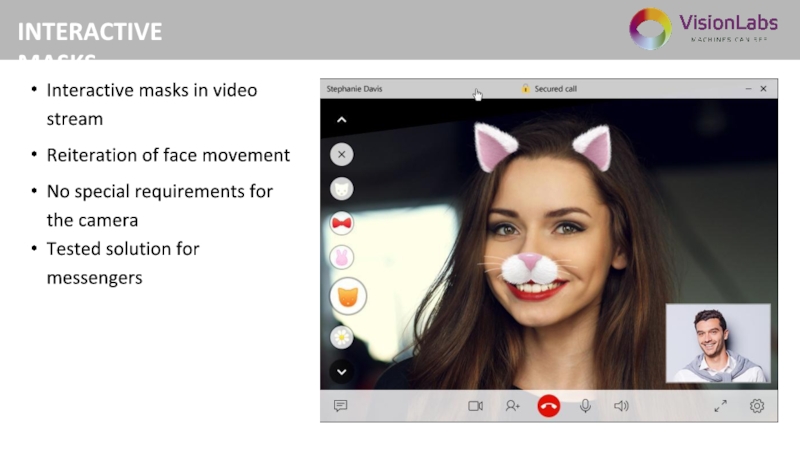Collapse mask list with the up chevron
The image size is (800, 450).
pyautogui.click(x=341, y=120)
